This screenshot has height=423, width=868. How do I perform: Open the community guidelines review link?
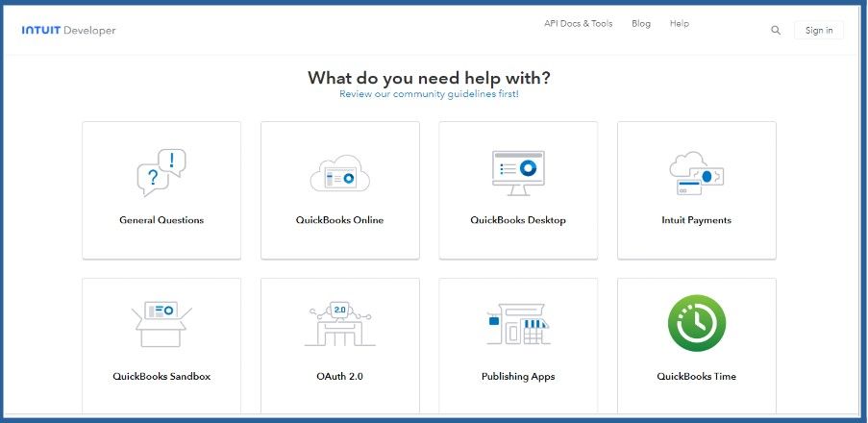[429, 94]
